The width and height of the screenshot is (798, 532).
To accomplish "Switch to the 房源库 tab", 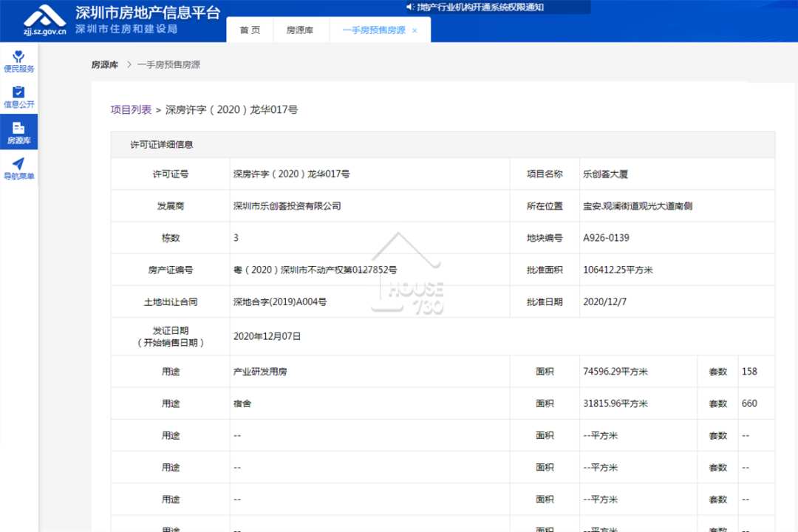I will (x=300, y=30).
